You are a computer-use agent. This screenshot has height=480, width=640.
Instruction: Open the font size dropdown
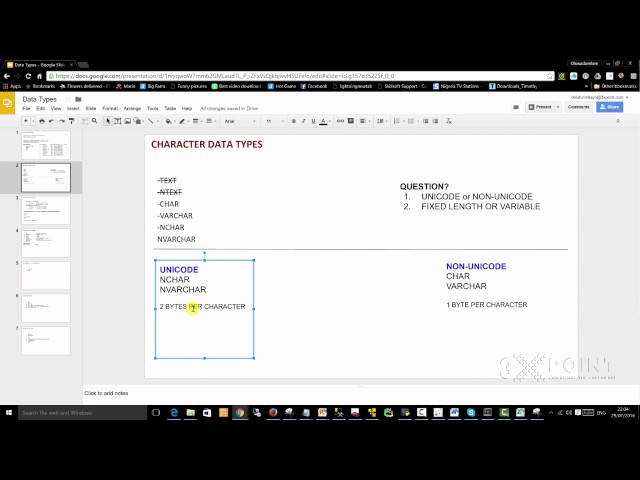click(274, 121)
